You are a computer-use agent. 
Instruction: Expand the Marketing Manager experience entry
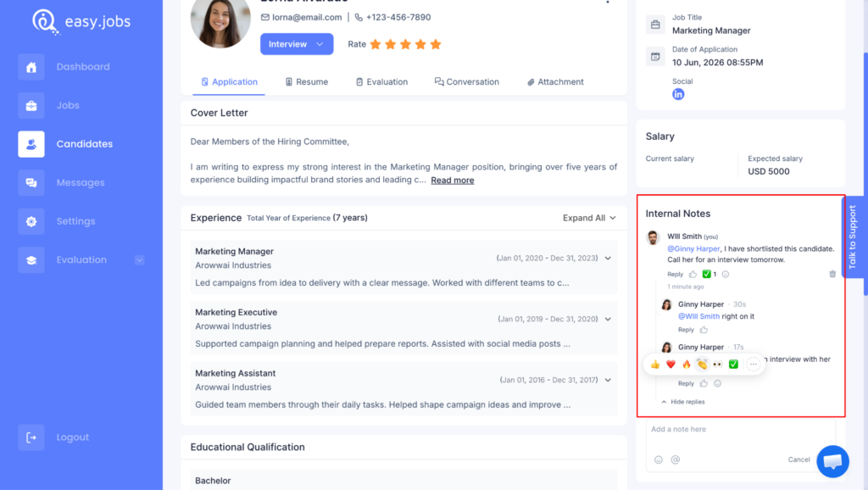(608, 258)
